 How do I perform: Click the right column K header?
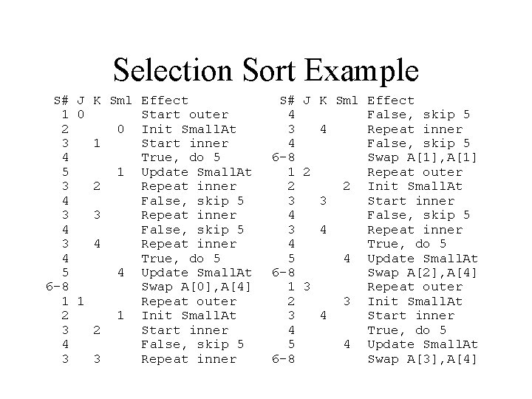pos(323,100)
